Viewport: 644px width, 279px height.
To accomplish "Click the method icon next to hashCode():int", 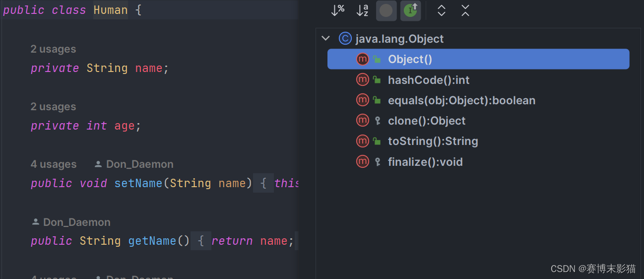I will (363, 80).
